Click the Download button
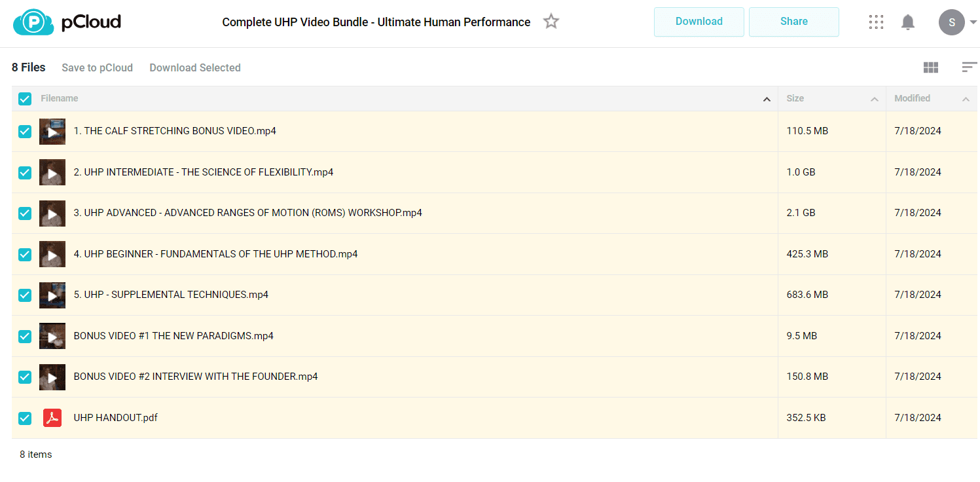 [x=699, y=22]
